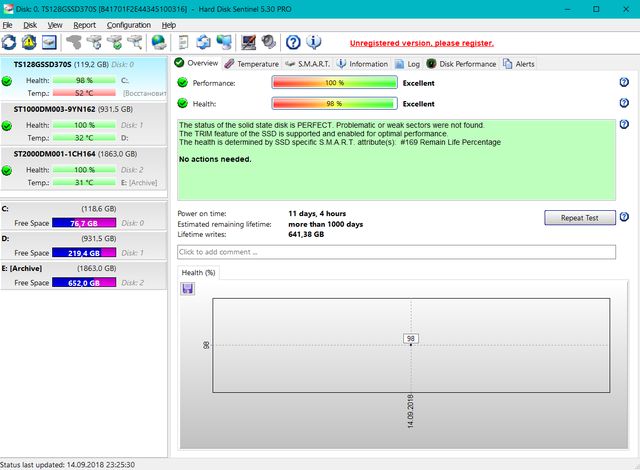The height and width of the screenshot is (470, 640).
Task: Click the Refresh toolbar icon
Action: click(9, 42)
